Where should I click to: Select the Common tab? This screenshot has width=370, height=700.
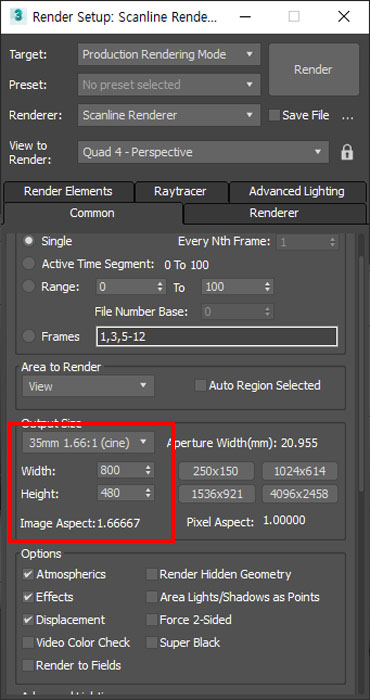coord(92,213)
